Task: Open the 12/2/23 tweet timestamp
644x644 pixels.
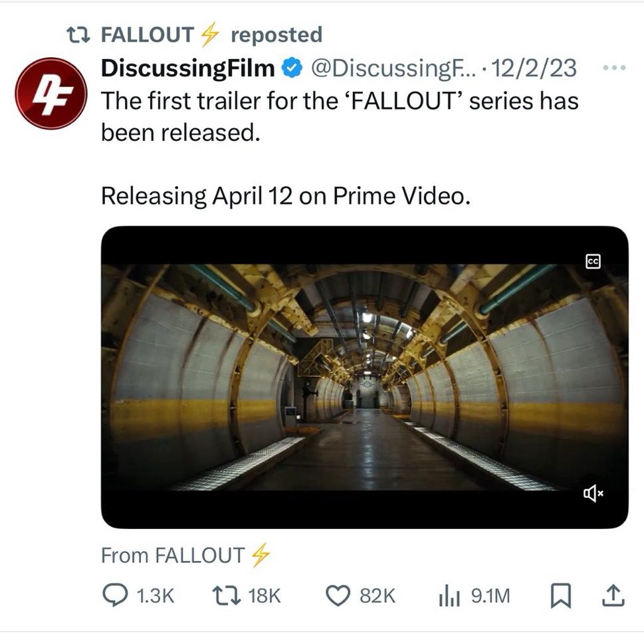Action: (541, 68)
